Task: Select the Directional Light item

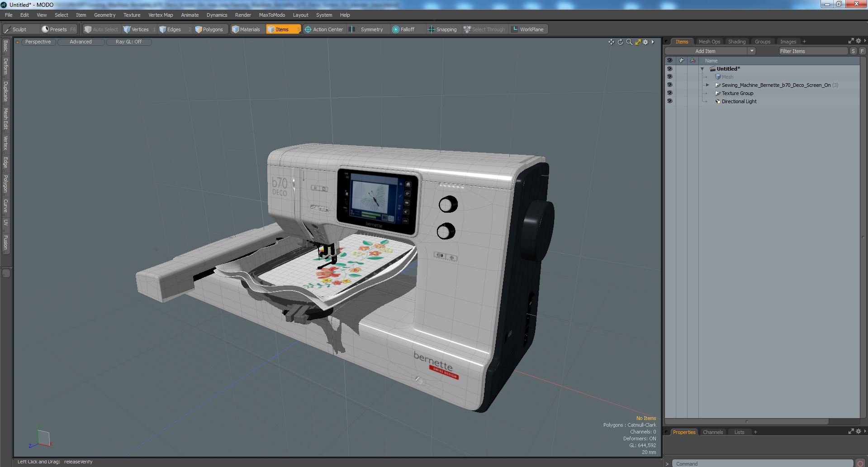Action: 739,101
